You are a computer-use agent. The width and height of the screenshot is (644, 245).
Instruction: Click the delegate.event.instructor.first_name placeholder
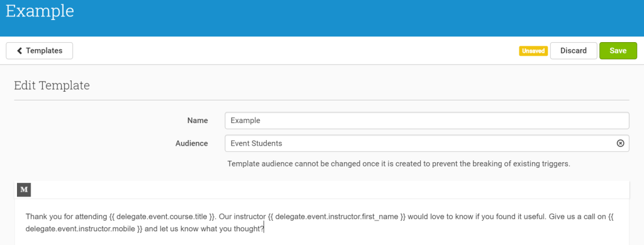[x=337, y=217]
